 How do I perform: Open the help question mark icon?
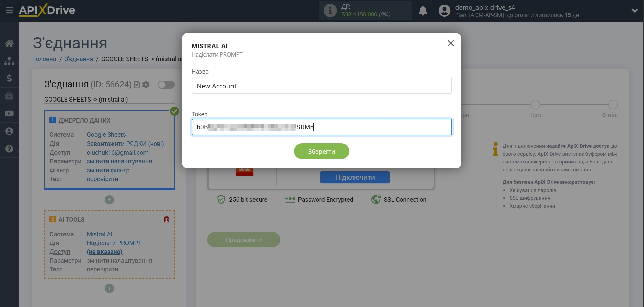pos(9,149)
